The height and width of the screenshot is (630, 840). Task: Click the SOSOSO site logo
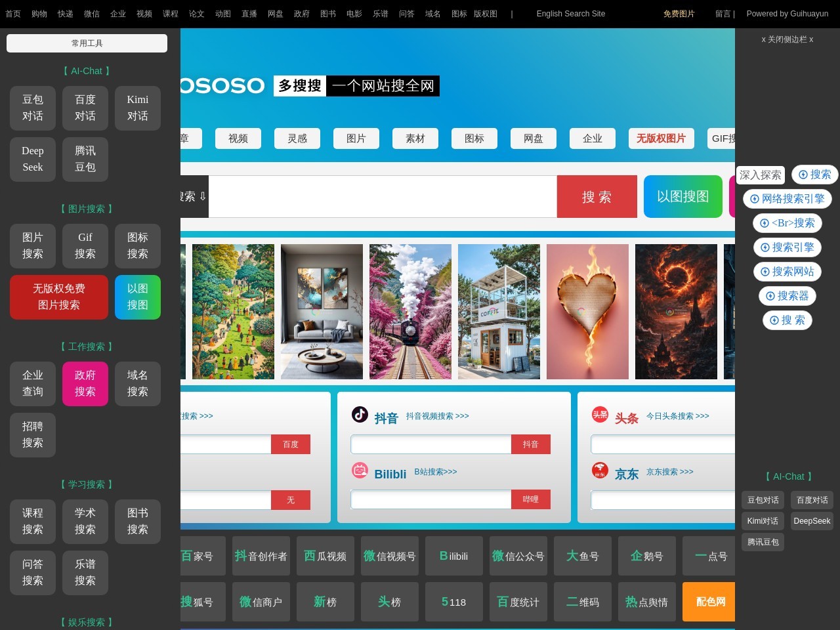pos(222,86)
